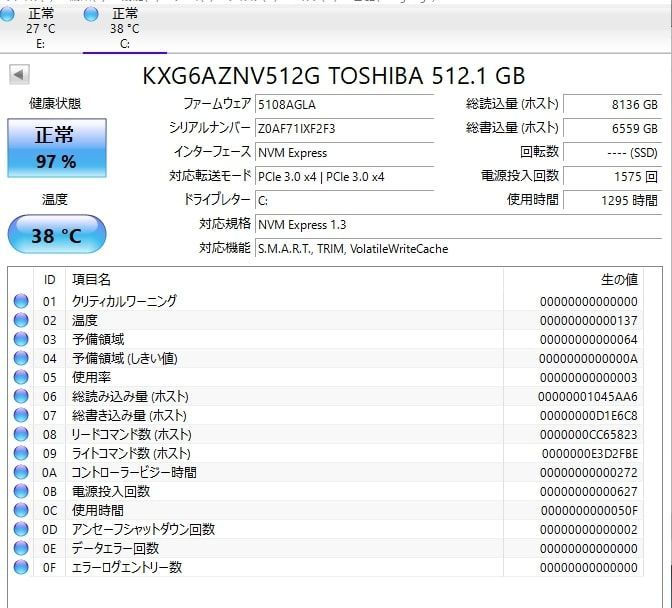Click status orb for ID 07 row
Screen dimensions: 672x608
click(21, 415)
